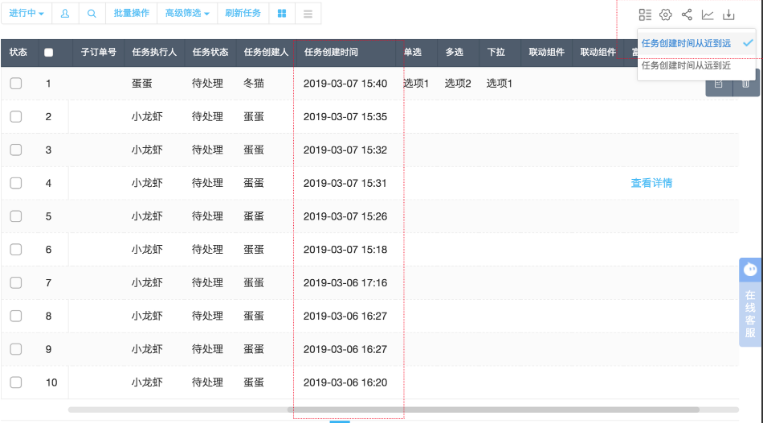Open the sort list icon at top right
Image resolution: width=763 pixels, height=423 pixels.
(645, 14)
